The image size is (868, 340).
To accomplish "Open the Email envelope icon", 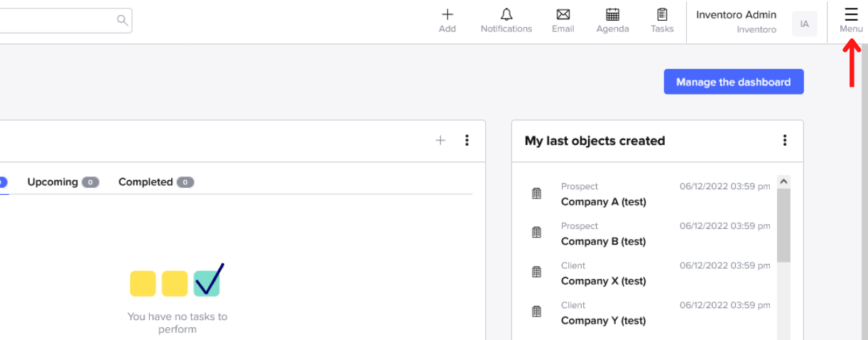I will pos(563,15).
